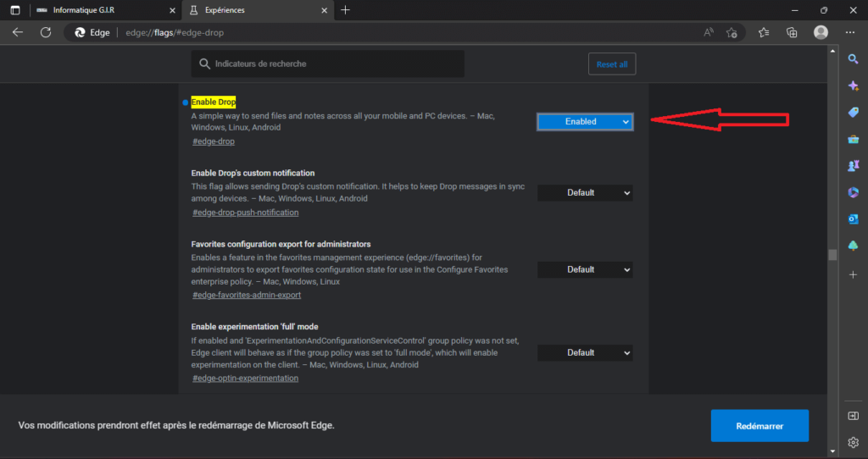Click the Read aloud icon in address bar
868x459 pixels.
click(708, 33)
